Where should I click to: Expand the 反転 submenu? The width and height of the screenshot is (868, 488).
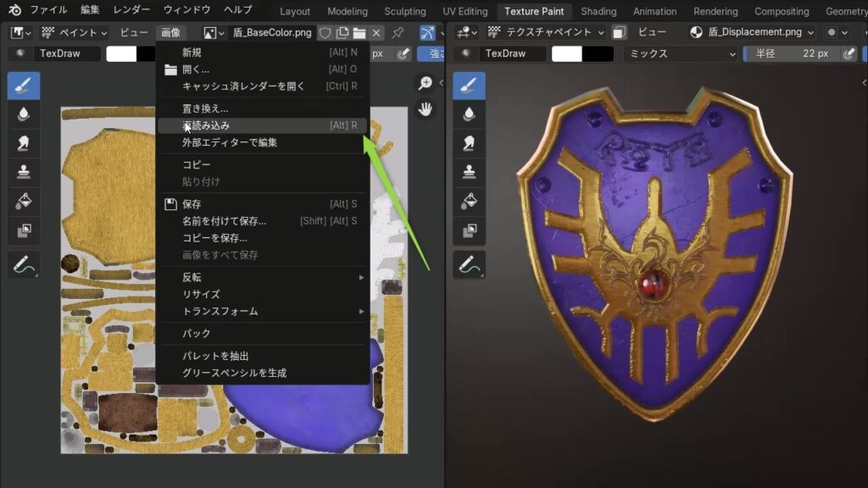tap(264, 277)
